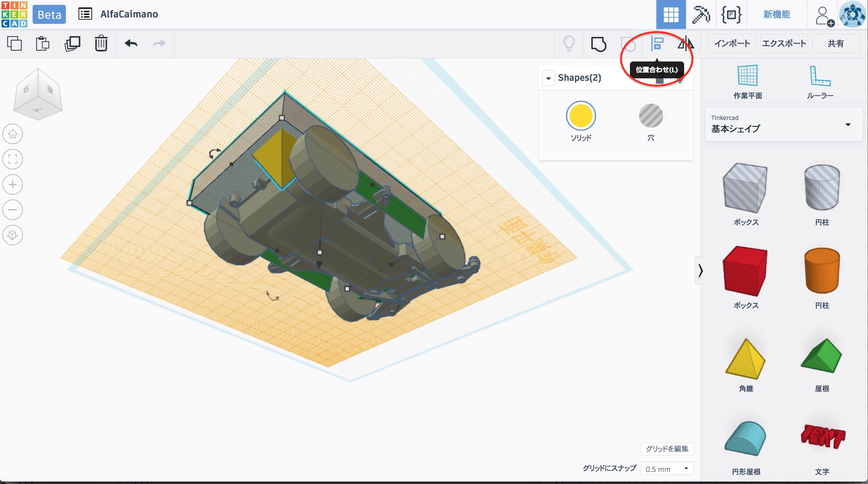Select the ソリッド (Solid) option
The width and height of the screenshot is (868, 484).
click(x=580, y=116)
